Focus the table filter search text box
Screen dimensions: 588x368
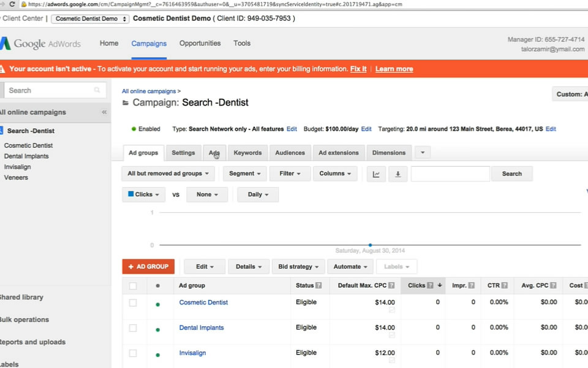pos(450,174)
